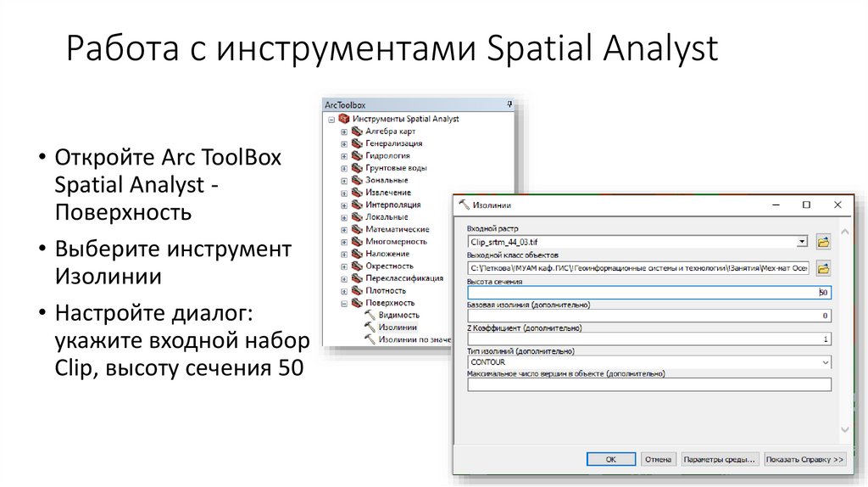
Task: Expand the Гидрология toolset
Action: [x=344, y=156]
